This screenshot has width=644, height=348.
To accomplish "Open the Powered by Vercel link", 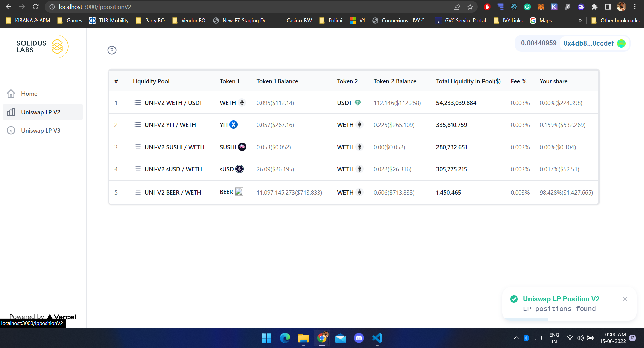I will (42, 317).
